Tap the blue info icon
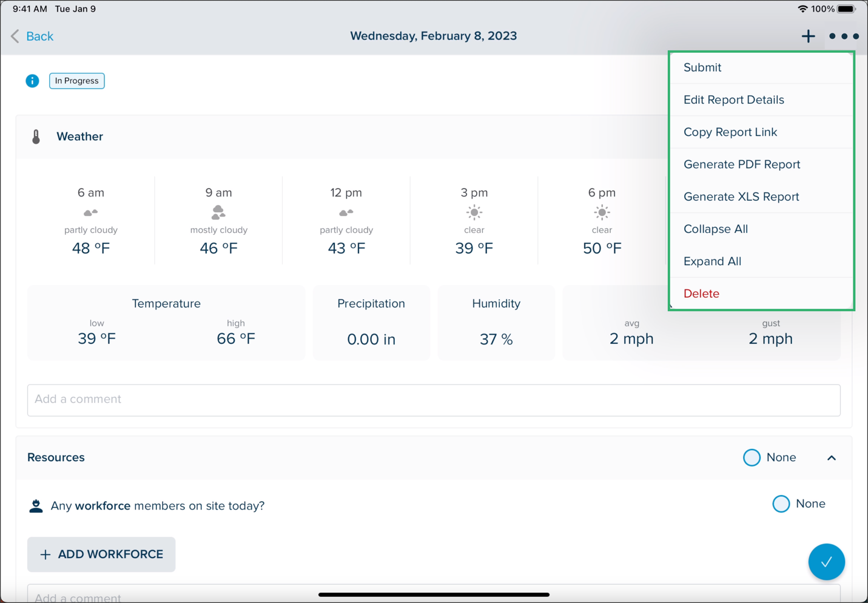Viewport: 868px width, 603px height. pyautogui.click(x=32, y=81)
